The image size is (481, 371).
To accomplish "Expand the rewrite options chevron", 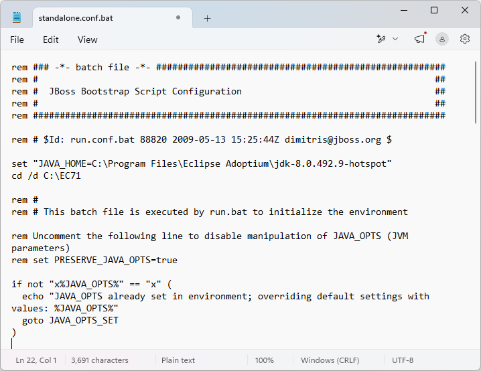I will 395,39.
